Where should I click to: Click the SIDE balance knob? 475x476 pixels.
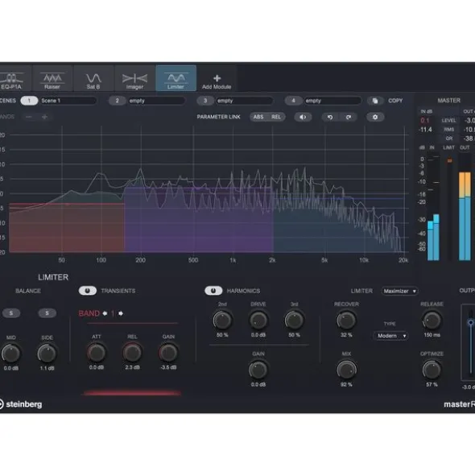click(x=47, y=354)
